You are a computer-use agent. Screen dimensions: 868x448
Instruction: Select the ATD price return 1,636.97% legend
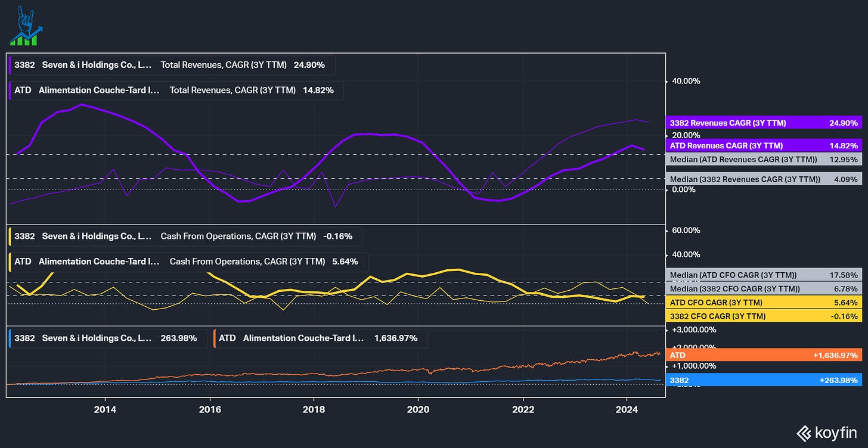point(320,338)
